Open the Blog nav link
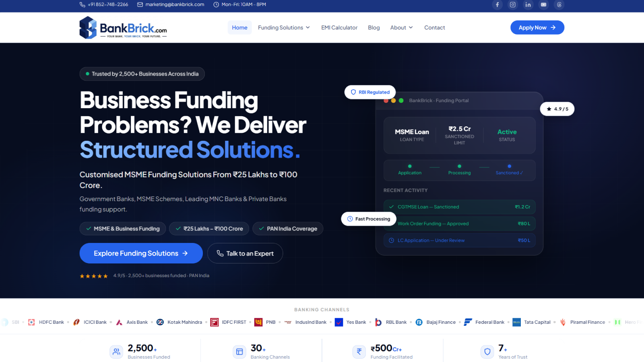The width and height of the screenshot is (644, 362). pos(374,27)
